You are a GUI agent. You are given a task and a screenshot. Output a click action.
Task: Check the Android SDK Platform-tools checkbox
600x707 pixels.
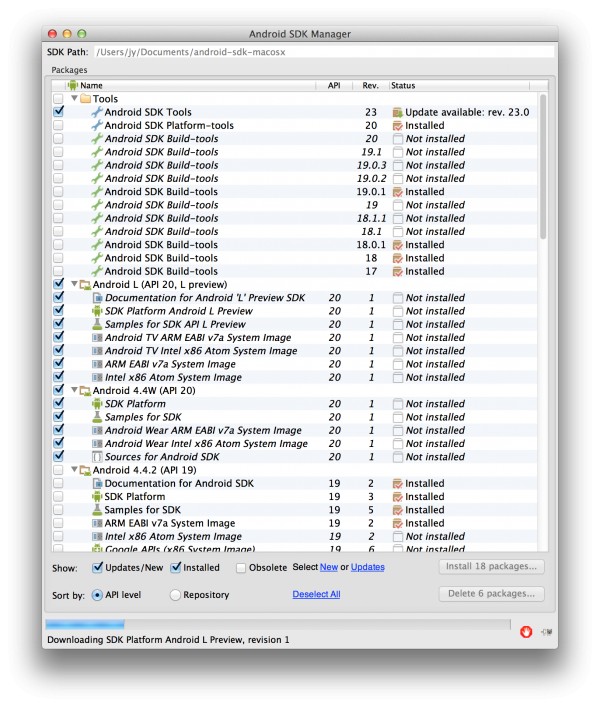coord(58,125)
